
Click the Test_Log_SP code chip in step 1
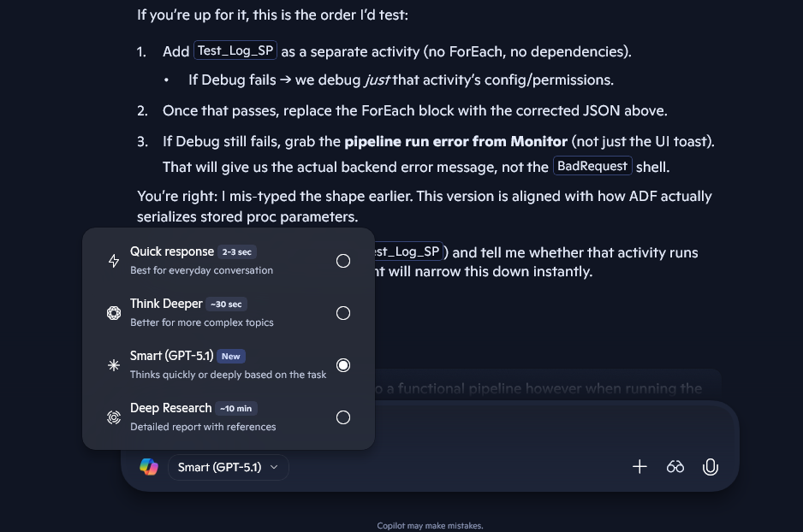point(235,50)
